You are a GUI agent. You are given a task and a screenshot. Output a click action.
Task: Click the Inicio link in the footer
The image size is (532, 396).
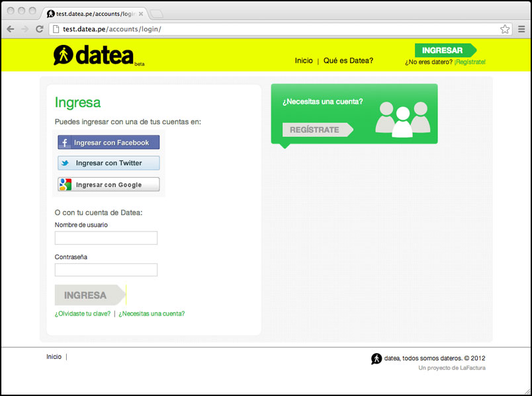pos(54,357)
